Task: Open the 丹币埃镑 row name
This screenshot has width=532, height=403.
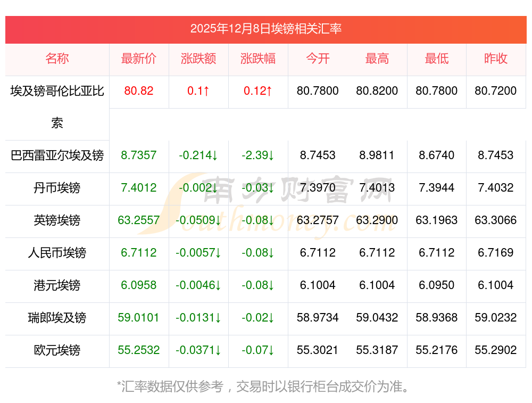Action: (x=57, y=188)
